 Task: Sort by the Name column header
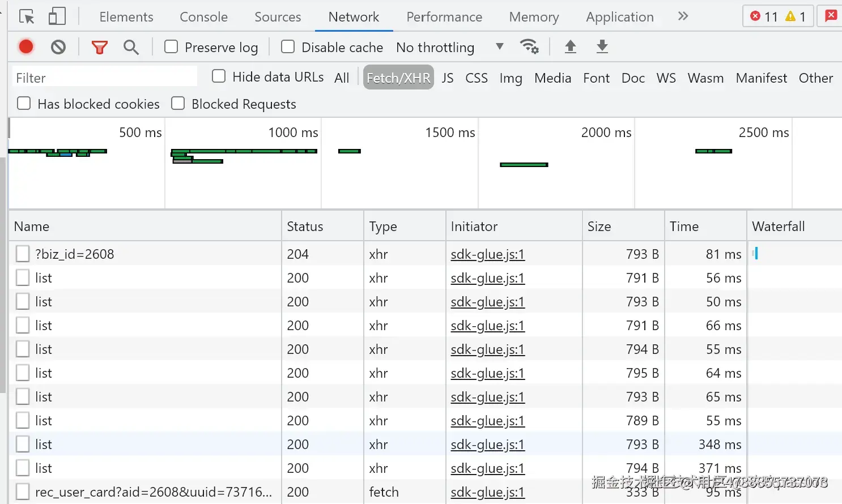tap(145, 226)
